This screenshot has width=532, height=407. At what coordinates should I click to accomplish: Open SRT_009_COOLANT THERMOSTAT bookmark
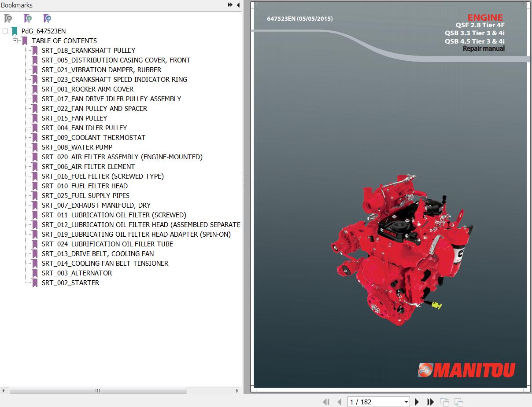point(93,138)
